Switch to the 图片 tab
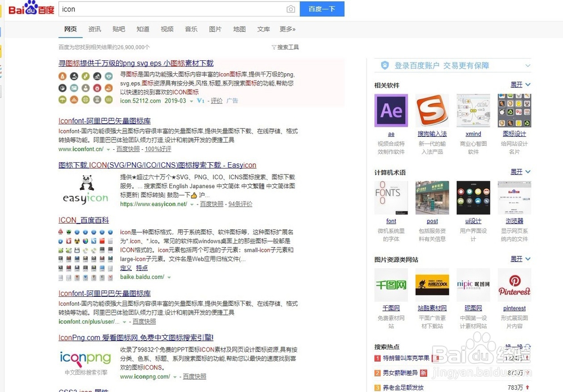Image resolution: width=563 pixels, height=392 pixels. point(215,29)
